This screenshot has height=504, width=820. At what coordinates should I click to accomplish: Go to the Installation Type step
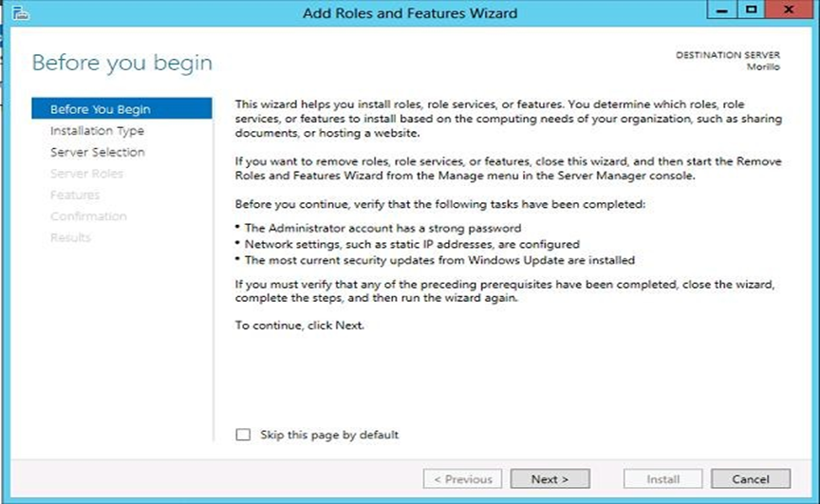point(97,131)
